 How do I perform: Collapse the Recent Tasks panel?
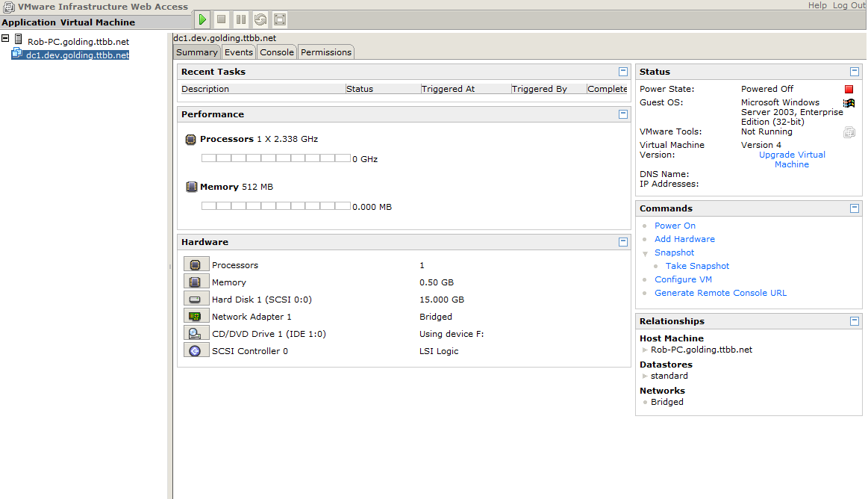point(622,72)
